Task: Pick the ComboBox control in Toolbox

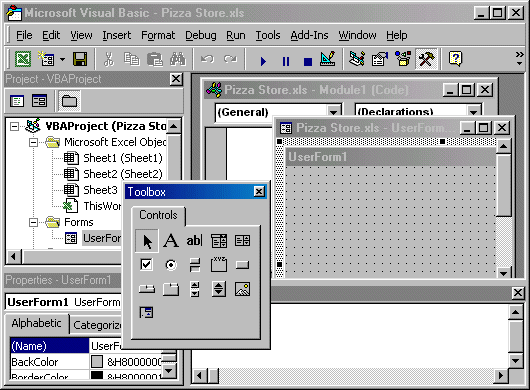Action: coord(219,241)
